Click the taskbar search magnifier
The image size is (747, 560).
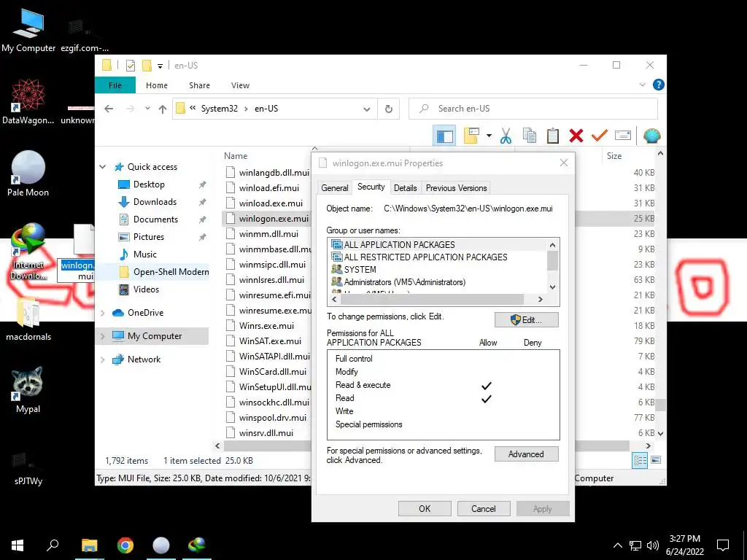click(x=53, y=545)
